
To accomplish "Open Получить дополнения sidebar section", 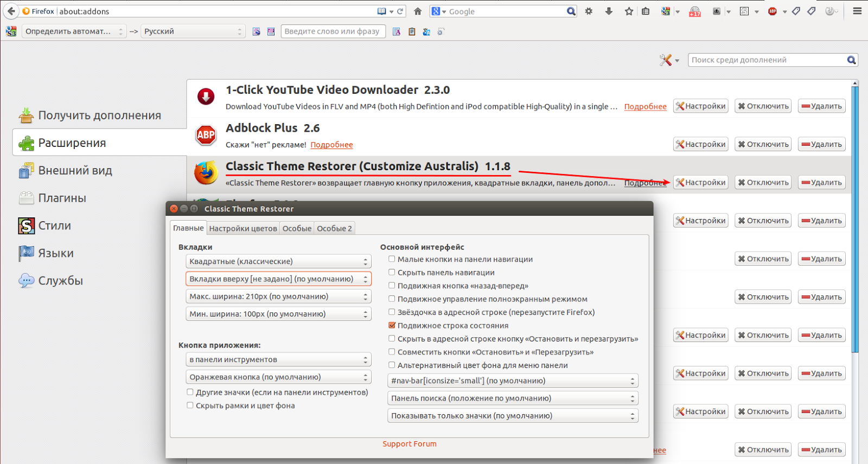I will (x=99, y=115).
